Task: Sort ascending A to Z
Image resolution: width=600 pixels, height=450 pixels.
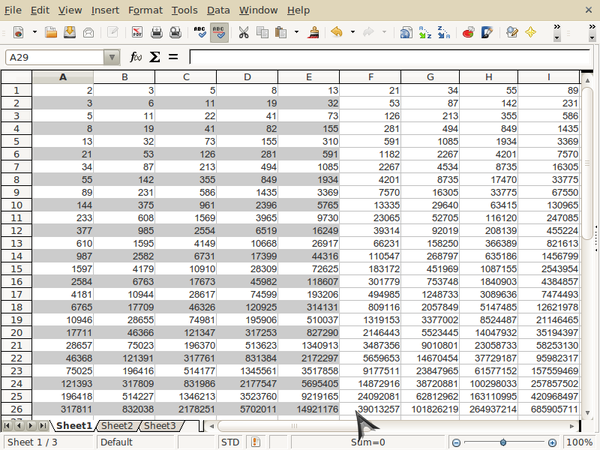Action: (x=425, y=33)
